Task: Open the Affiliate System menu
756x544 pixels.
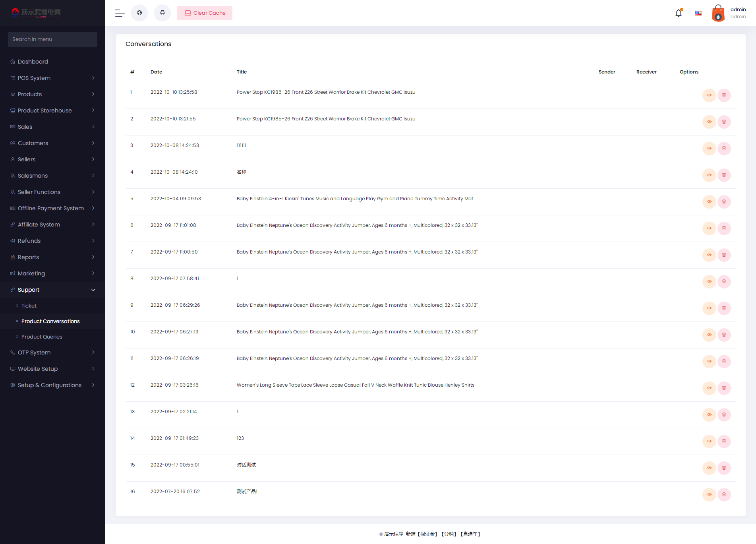Action: point(52,225)
